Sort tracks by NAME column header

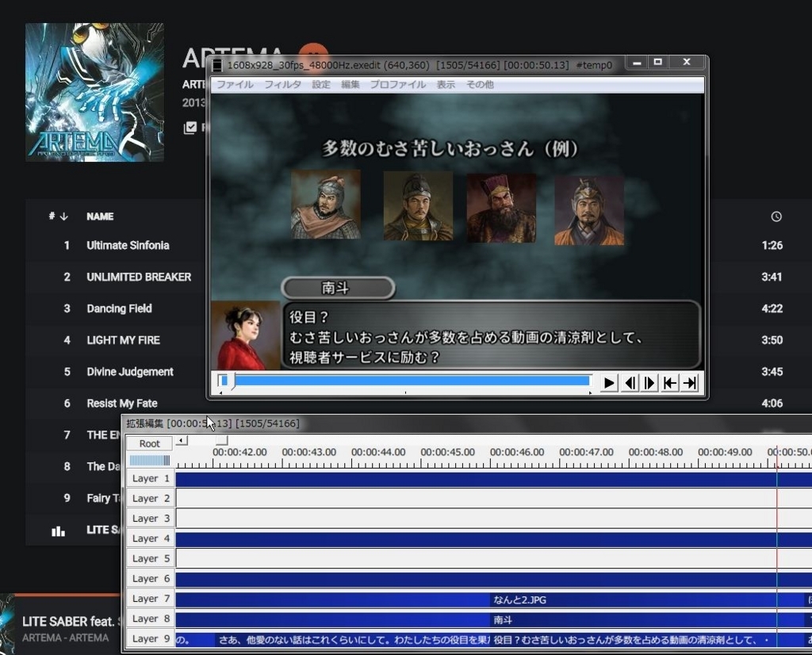(100, 216)
